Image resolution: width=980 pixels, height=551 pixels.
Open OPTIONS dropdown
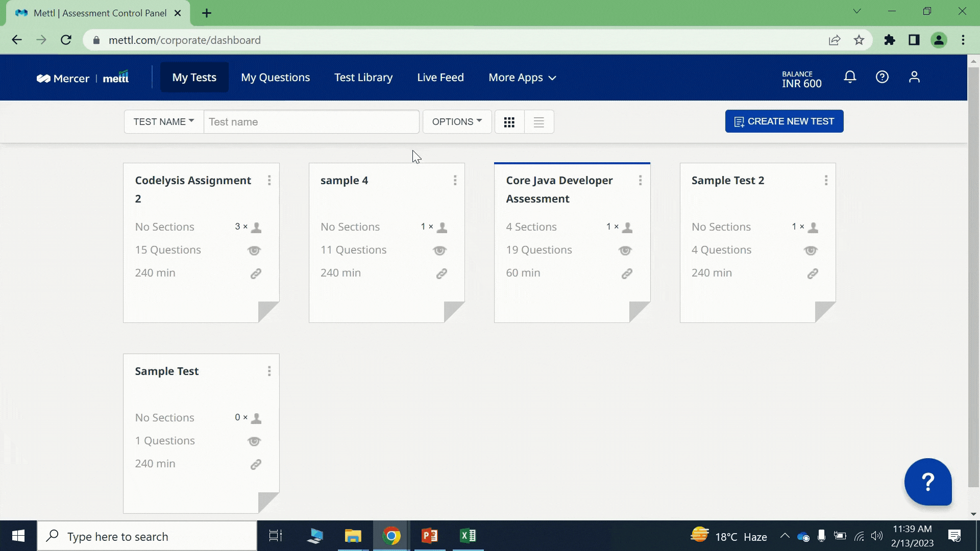click(x=457, y=122)
